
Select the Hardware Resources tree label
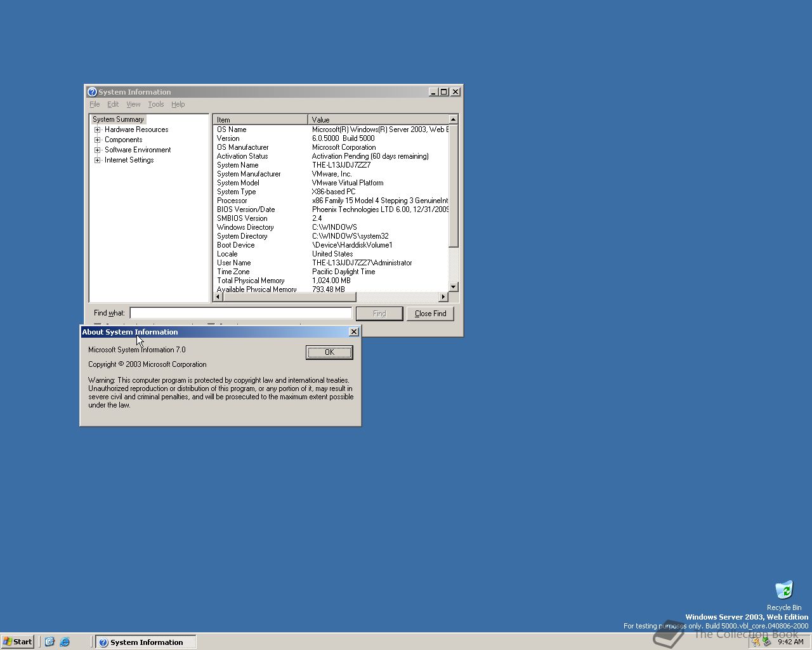[136, 129]
